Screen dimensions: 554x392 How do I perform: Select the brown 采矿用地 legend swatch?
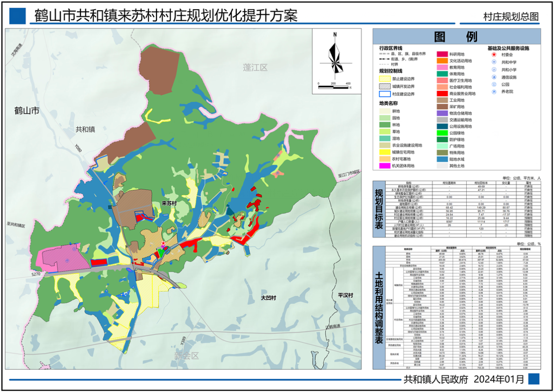[x=443, y=107]
